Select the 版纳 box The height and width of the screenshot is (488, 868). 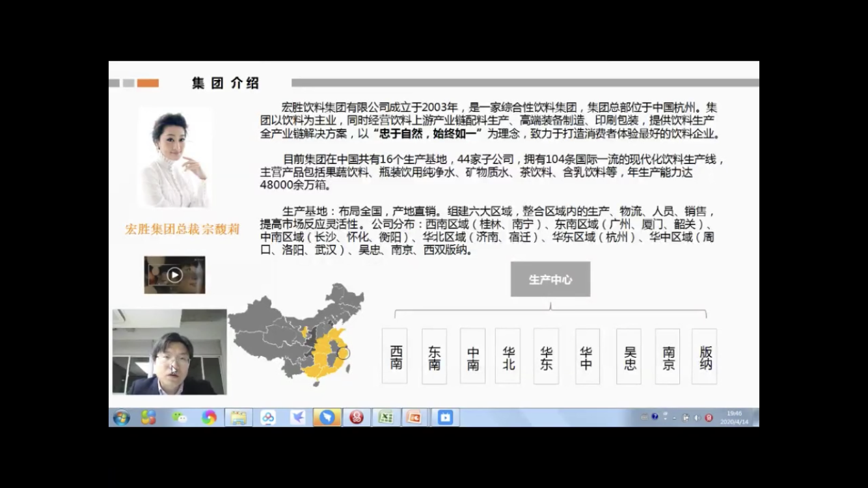point(705,356)
